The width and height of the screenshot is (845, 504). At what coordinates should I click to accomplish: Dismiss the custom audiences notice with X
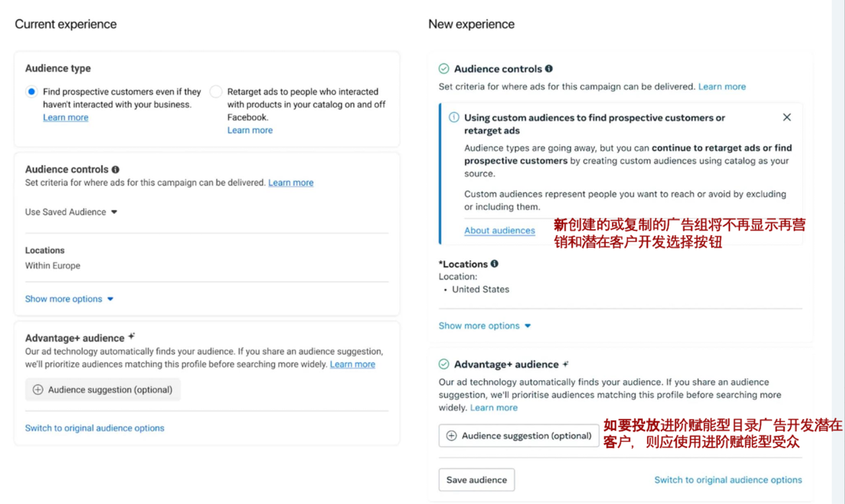pyautogui.click(x=787, y=117)
